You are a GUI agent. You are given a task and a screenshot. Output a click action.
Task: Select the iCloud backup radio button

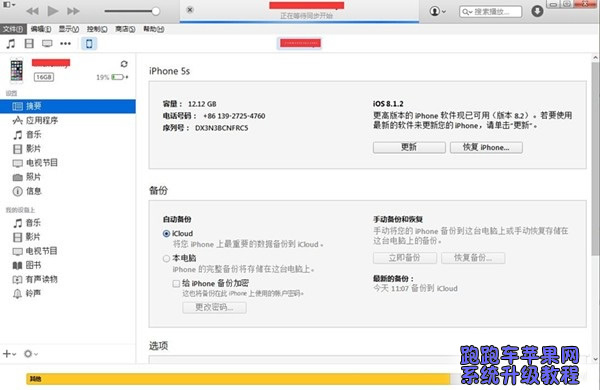pyautogui.click(x=166, y=233)
